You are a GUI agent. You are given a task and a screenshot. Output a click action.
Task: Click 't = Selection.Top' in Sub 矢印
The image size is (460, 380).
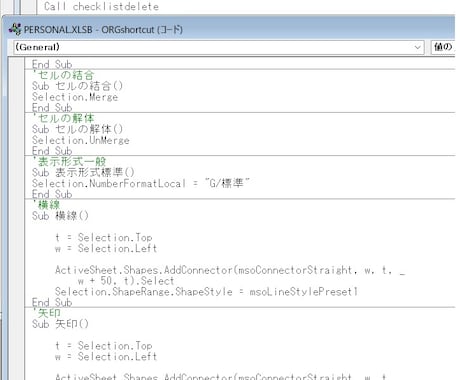[104, 346]
